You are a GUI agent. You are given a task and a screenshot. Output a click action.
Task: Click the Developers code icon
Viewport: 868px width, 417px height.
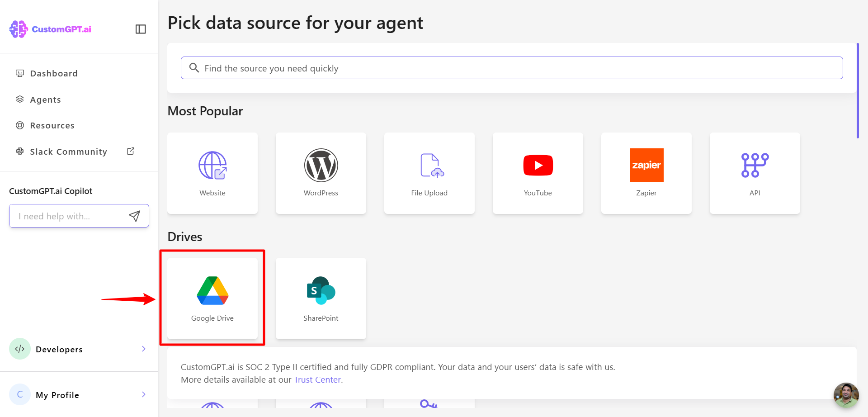point(20,349)
